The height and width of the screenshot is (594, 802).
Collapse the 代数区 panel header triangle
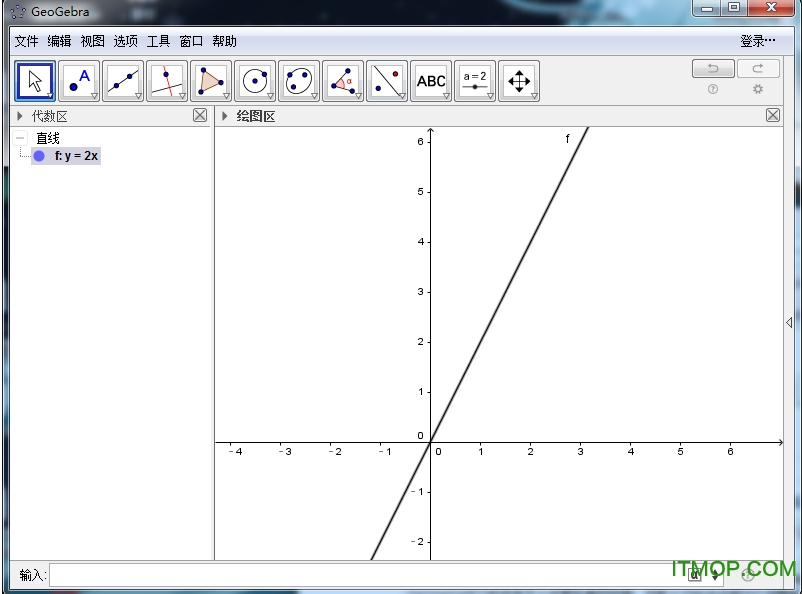(20, 116)
